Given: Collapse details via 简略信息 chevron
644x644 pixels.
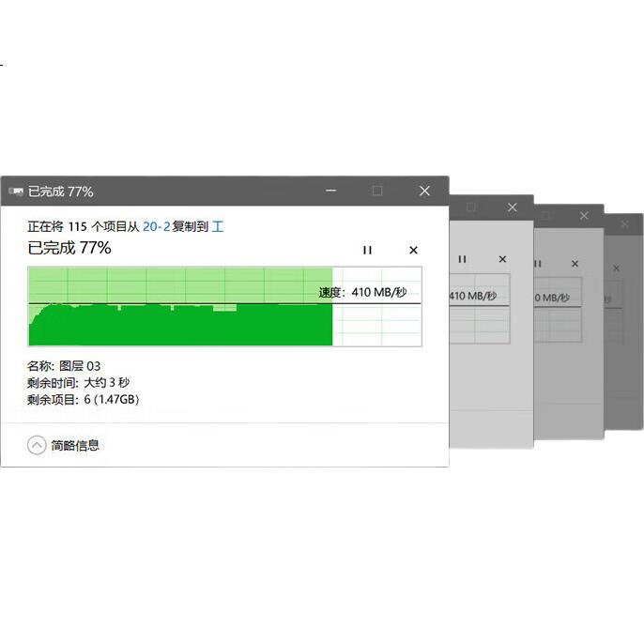Looking at the screenshot, I should (37, 445).
